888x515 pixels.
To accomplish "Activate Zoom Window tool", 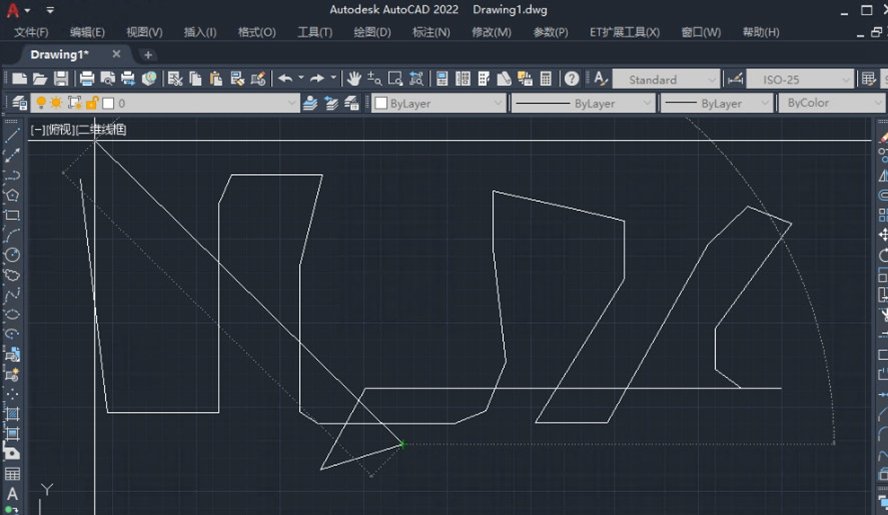I will coord(395,78).
